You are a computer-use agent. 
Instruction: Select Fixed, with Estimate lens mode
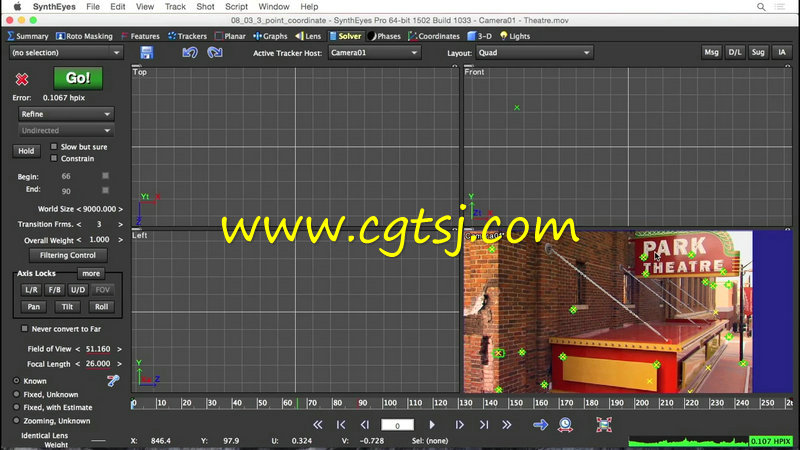[x=16, y=407]
